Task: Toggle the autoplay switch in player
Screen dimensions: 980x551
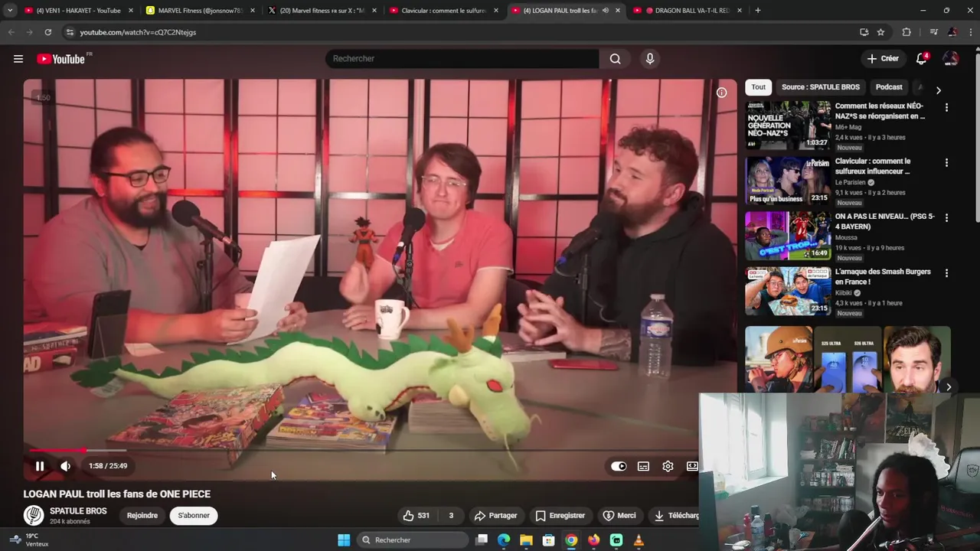Action: (x=619, y=466)
